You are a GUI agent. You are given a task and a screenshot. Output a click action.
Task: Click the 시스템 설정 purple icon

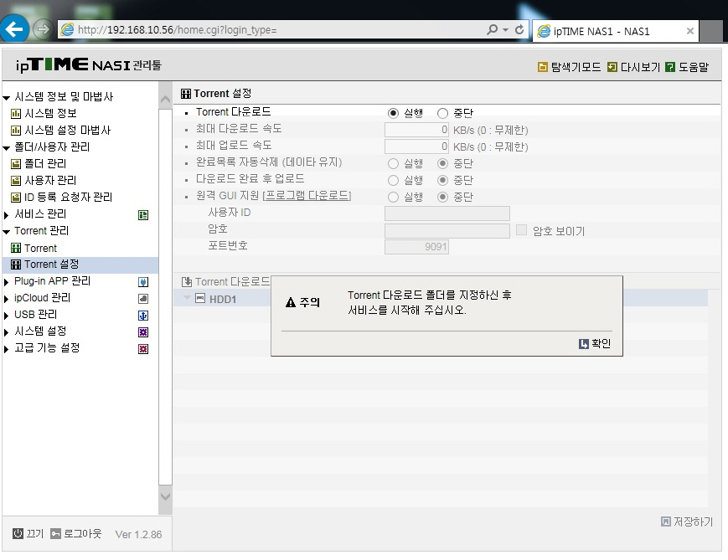tap(143, 332)
